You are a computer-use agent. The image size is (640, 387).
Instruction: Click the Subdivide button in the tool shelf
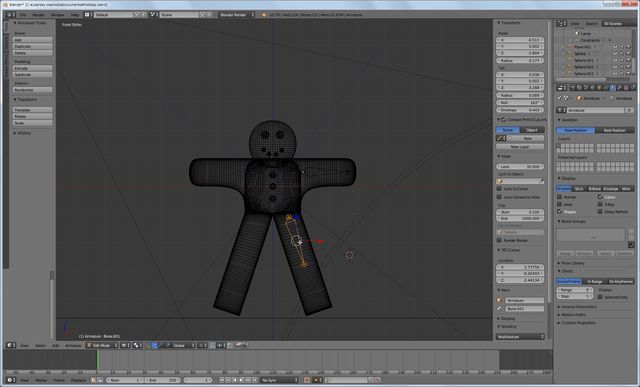click(32, 75)
